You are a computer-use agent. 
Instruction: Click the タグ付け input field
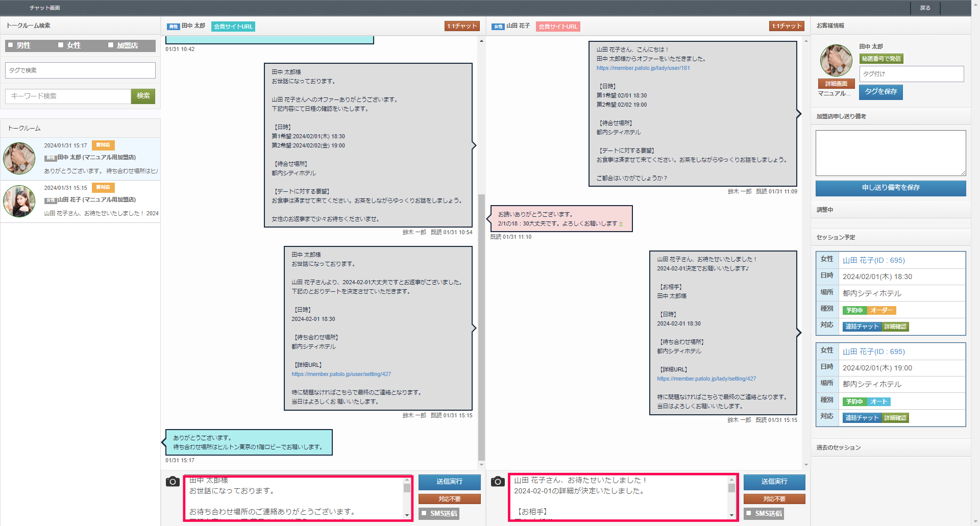(x=912, y=74)
